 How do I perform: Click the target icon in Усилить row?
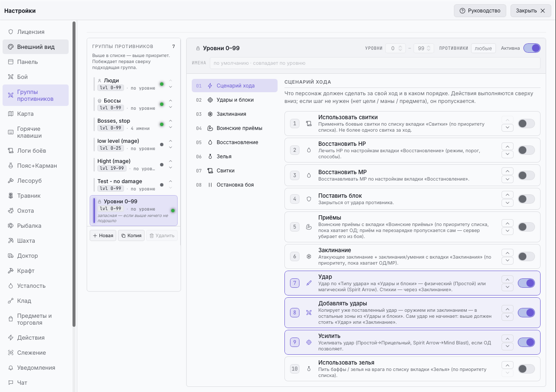pyautogui.click(x=308, y=342)
